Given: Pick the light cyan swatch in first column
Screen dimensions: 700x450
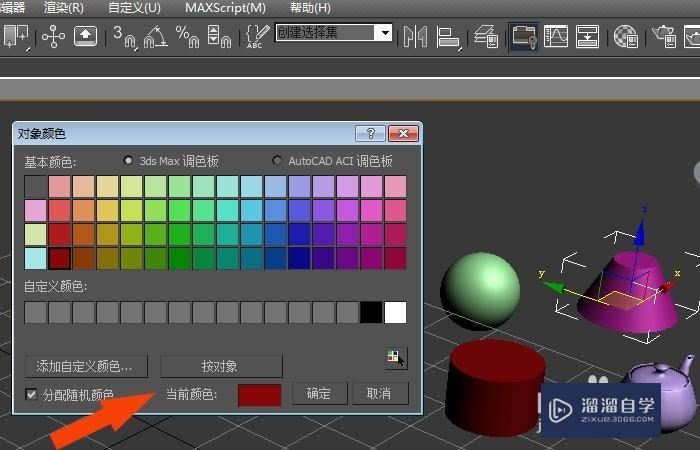Looking at the screenshot, I should pos(36,258).
